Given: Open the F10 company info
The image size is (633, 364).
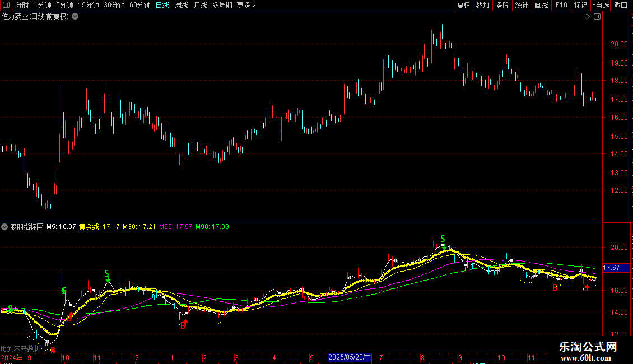Looking at the screenshot, I should coord(561,5).
